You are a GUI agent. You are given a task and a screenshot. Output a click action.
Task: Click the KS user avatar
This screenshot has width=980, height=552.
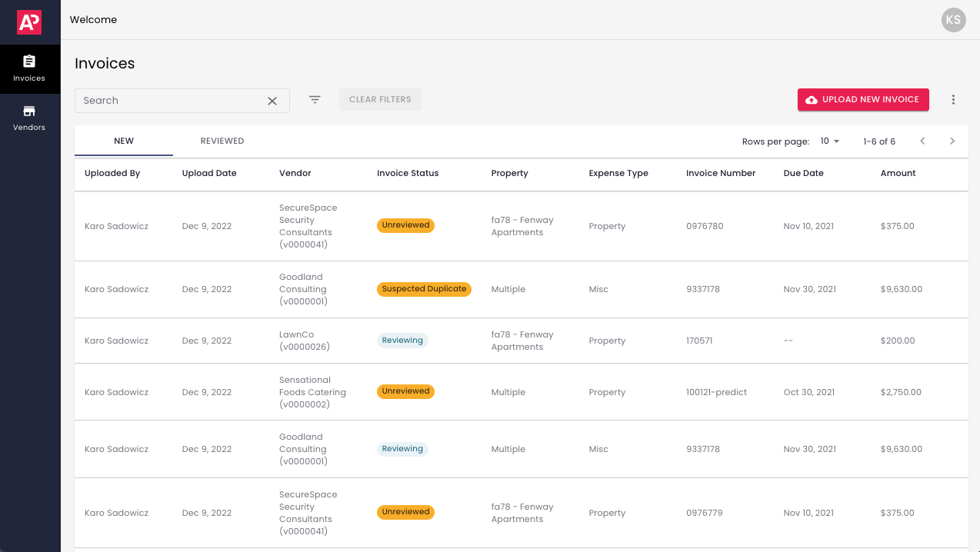[953, 20]
